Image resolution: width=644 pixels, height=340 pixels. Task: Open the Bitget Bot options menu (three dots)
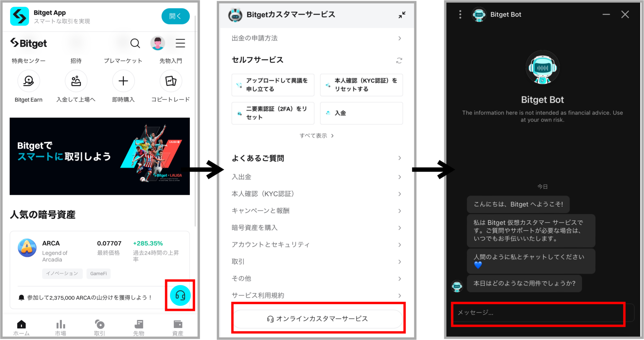460,14
